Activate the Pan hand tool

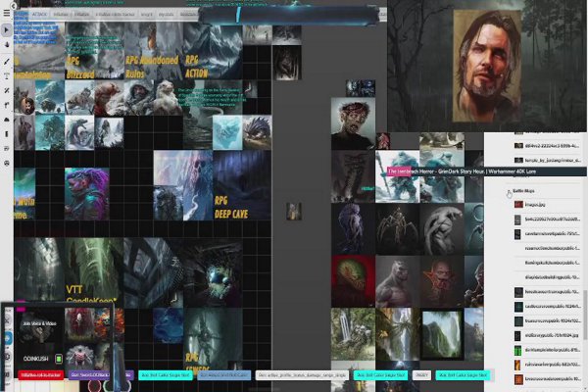coord(7,45)
